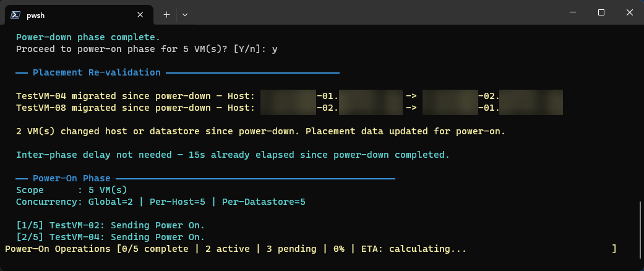Click the "Power-On Phase" section heading

pyautogui.click(x=72, y=179)
